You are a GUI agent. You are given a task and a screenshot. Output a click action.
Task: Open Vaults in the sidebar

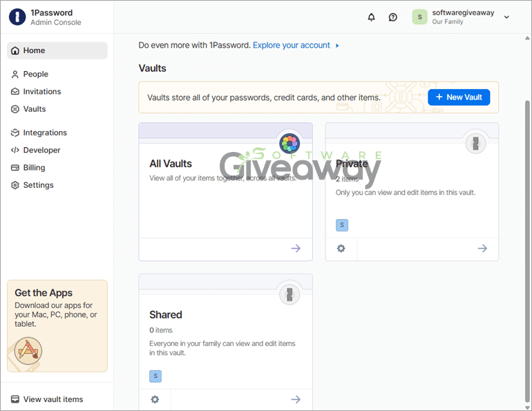click(x=35, y=109)
